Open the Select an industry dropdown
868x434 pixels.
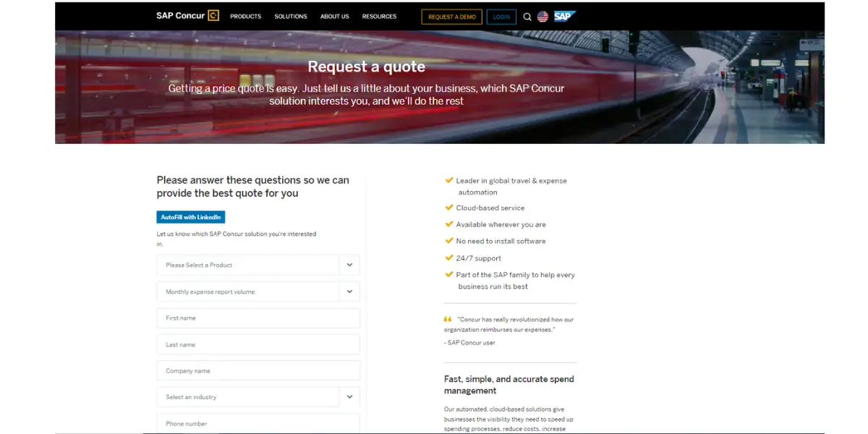tap(258, 397)
